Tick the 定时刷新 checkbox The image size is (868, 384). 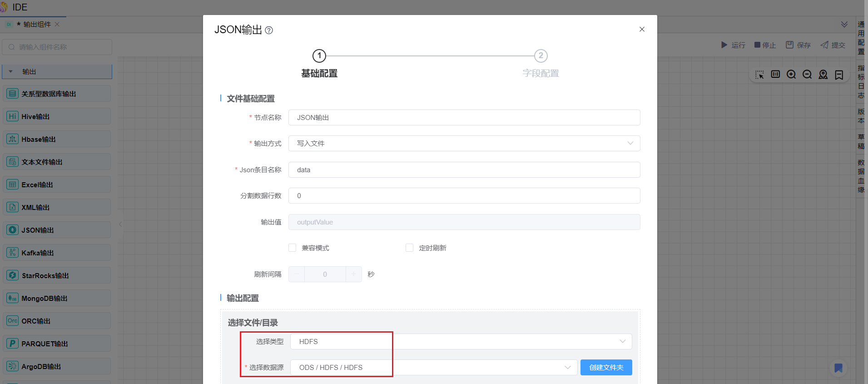[410, 248]
